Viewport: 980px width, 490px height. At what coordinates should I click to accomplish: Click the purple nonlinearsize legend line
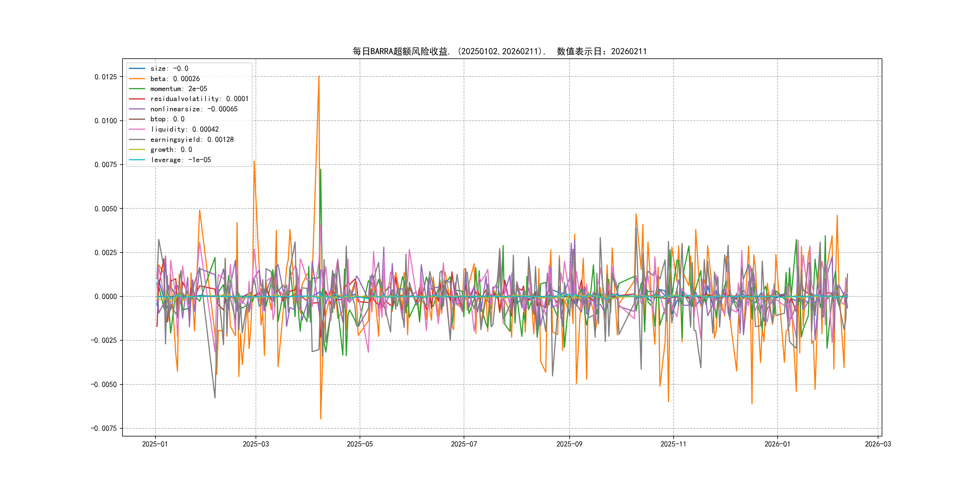coord(137,109)
